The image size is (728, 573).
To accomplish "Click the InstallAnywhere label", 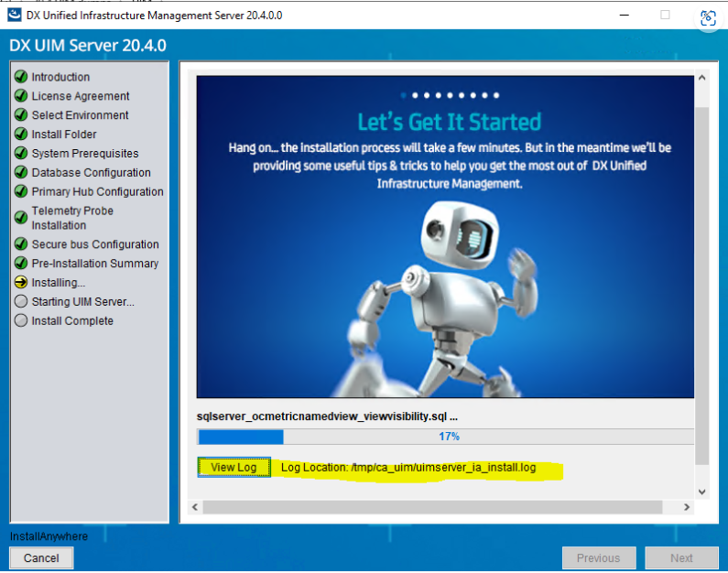I will [49, 536].
